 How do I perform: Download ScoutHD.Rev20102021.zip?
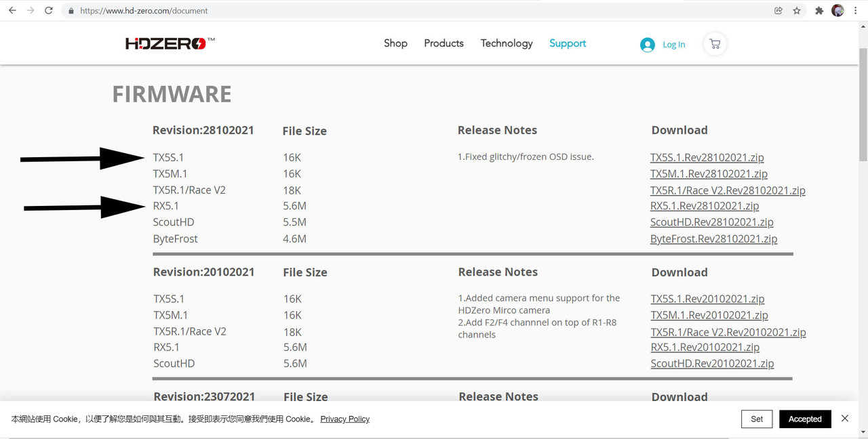click(712, 364)
